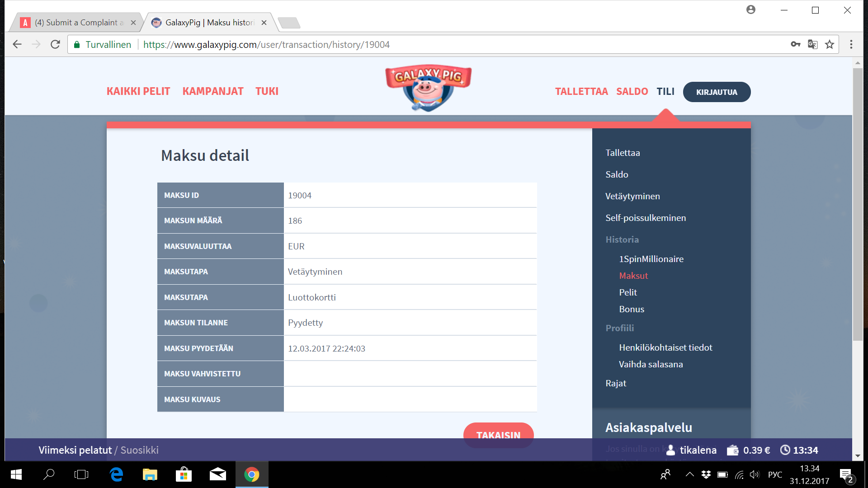Click the browser forward arrow
This screenshot has height=488, width=868.
(x=36, y=44)
